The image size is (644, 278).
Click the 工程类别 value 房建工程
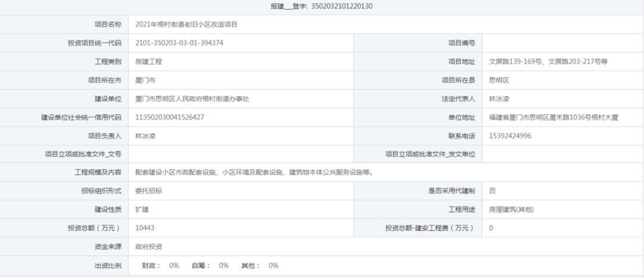148,61
